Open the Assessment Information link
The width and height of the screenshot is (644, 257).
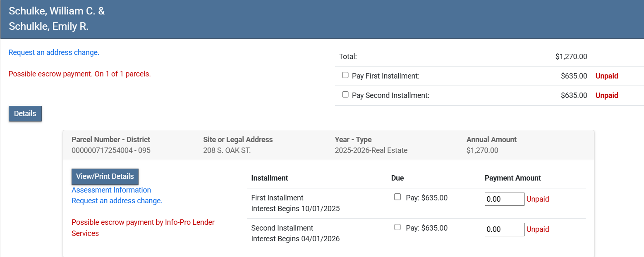click(x=111, y=190)
